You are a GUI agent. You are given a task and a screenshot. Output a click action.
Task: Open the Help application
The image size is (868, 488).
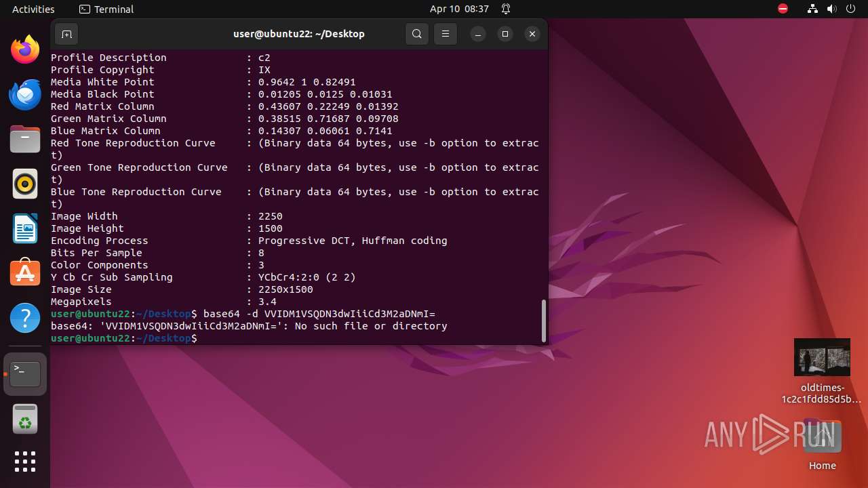pos(25,318)
